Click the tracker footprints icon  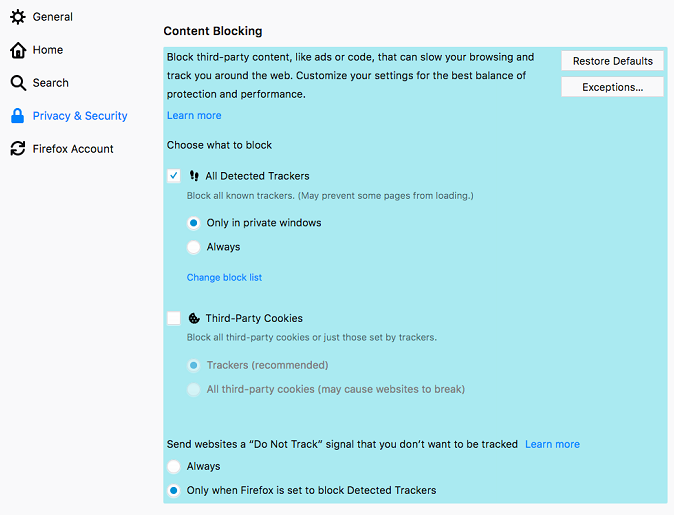pos(194,176)
